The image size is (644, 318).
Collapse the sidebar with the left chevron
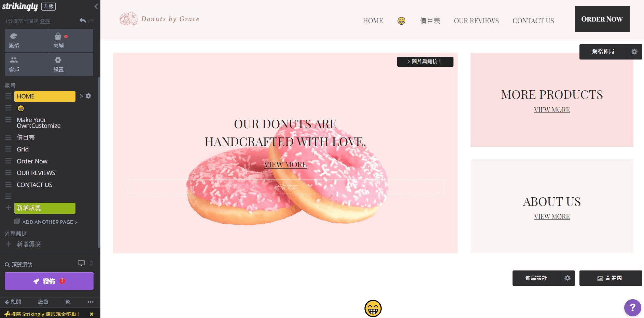click(x=96, y=6)
